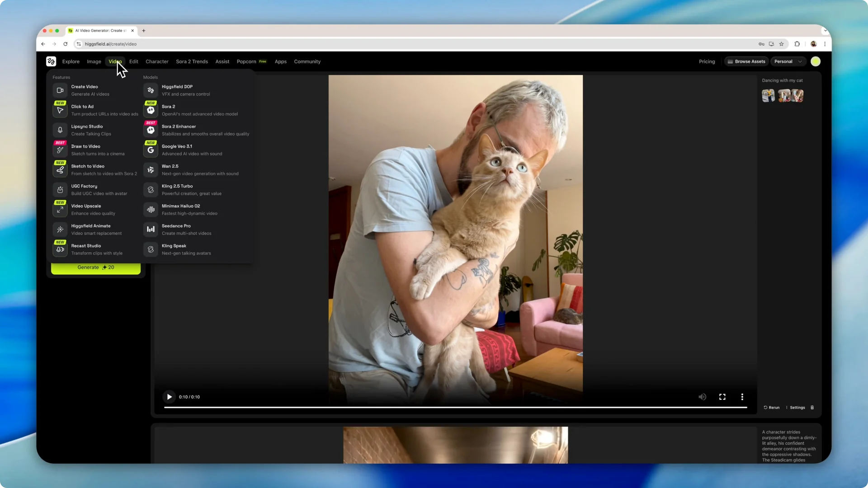Screen dimensions: 868x488
Task: Open the Personal workspace dropdown
Action: tap(788, 61)
